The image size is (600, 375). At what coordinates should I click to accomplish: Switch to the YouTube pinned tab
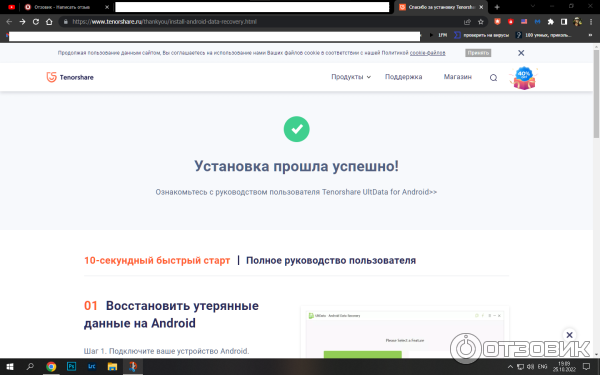coord(11,7)
